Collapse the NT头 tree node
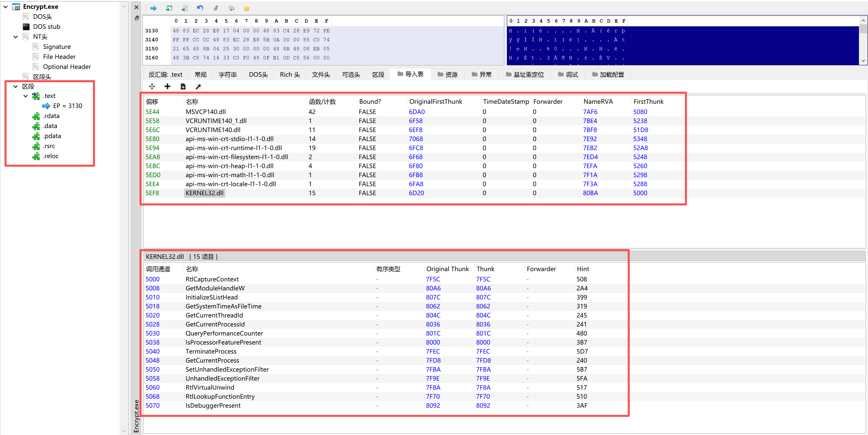The width and height of the screenshot is (868, 435). [x=16, y=37]
